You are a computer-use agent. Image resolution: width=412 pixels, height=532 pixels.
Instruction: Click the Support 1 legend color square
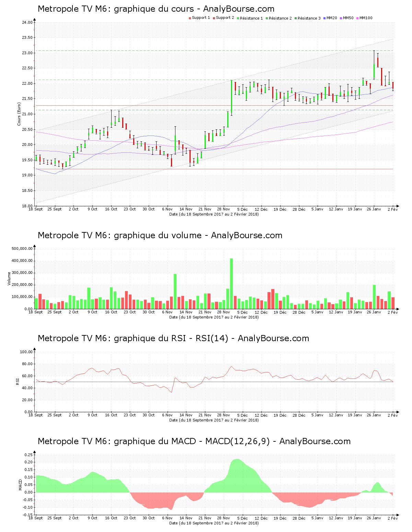click(190, 18)
